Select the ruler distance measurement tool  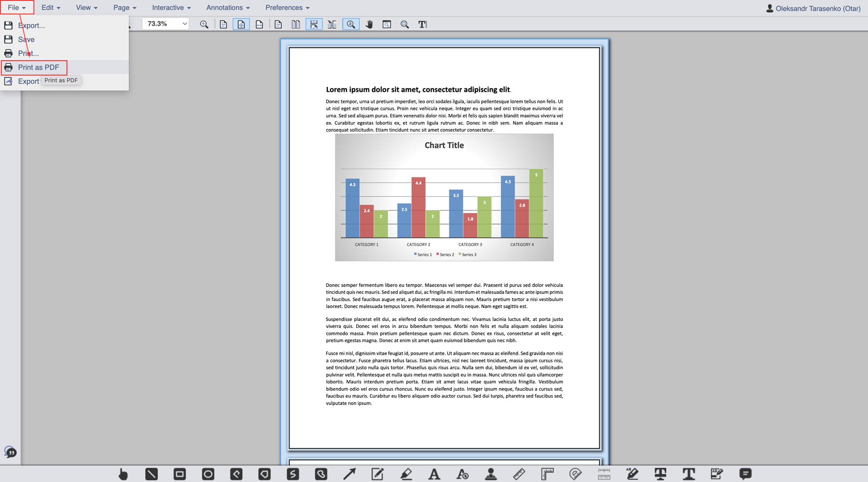coord(519,474)
